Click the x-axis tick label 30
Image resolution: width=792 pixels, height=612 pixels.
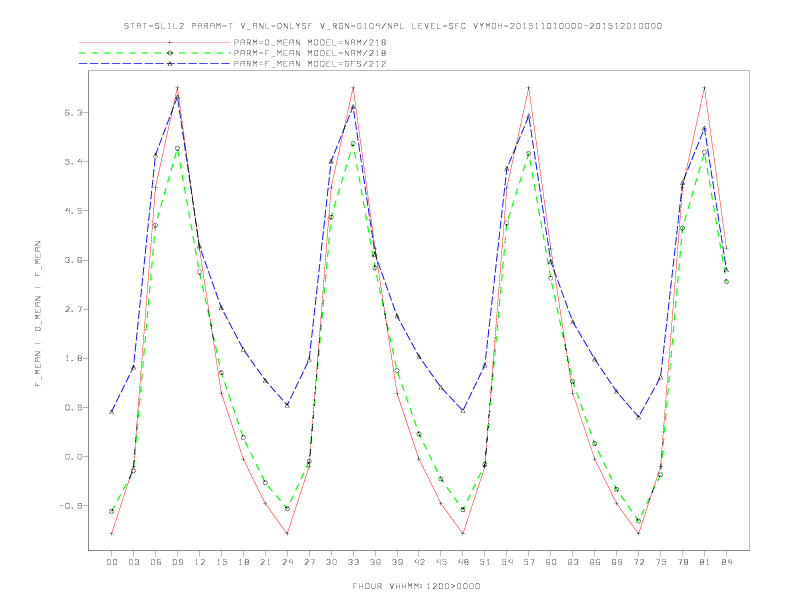coord(331,562)
